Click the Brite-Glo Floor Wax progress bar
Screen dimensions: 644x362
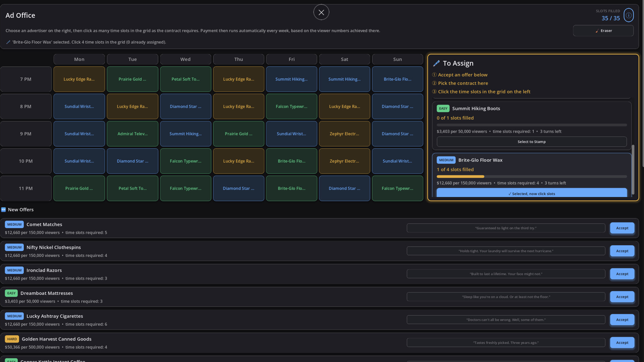click(532, 176)
